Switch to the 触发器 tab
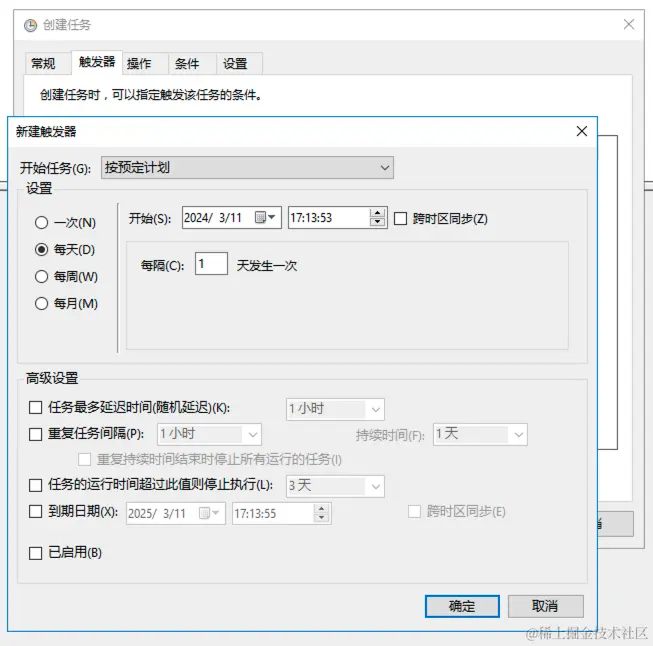 [97, 62]
